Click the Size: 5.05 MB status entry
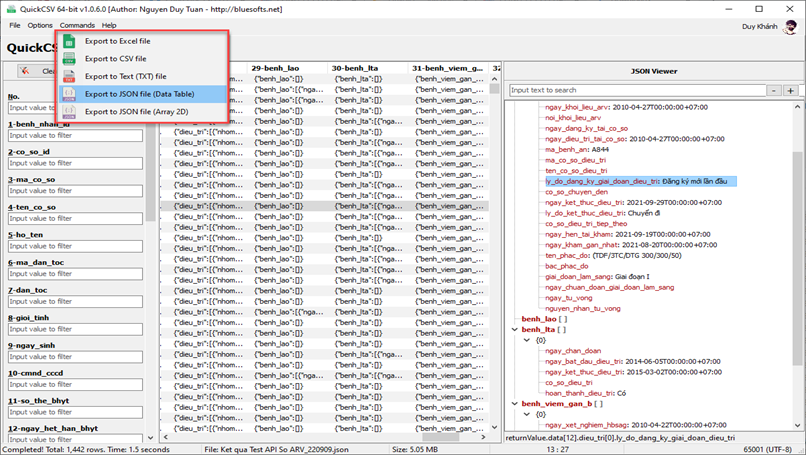Image resolution: width=806 pixels, height=455 pixels. tap(415, 449)
